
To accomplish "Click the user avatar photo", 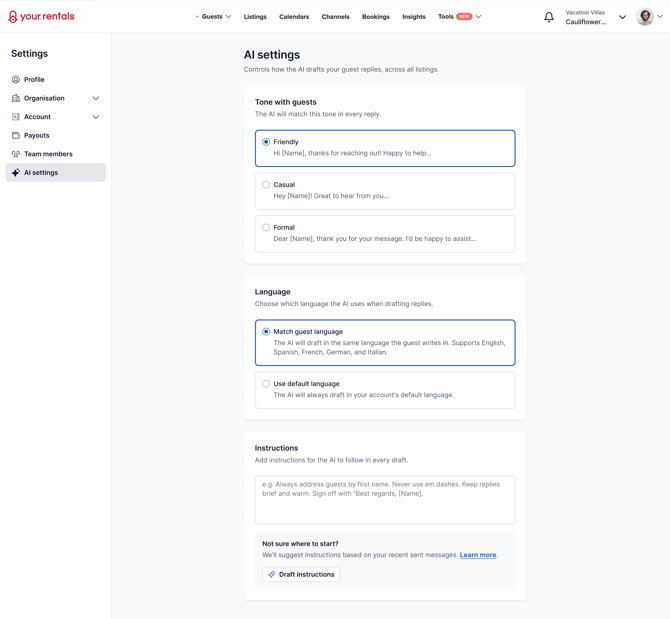I will [644, 17].
